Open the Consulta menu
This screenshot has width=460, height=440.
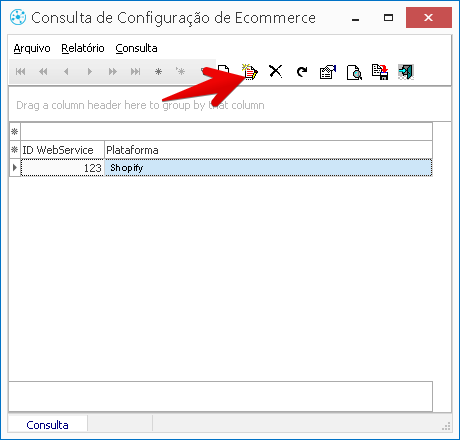136,48
